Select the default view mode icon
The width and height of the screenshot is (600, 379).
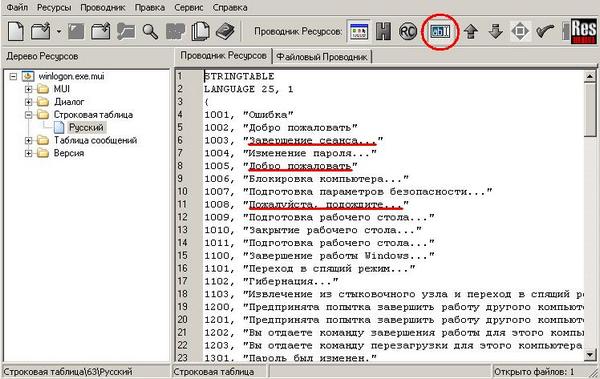pos(359,31)
